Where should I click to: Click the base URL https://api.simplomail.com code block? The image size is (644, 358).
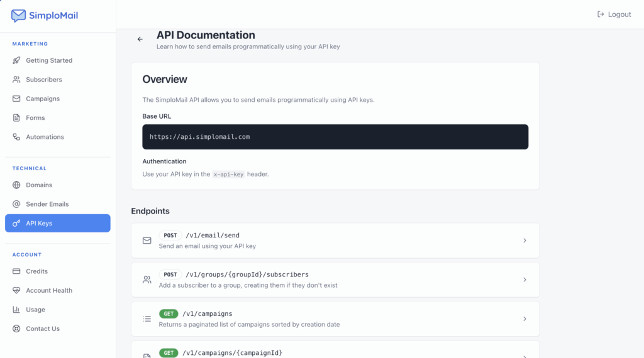[x=335, y=136]
